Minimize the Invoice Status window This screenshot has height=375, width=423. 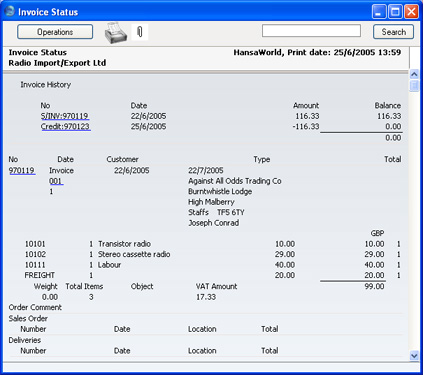379,12
